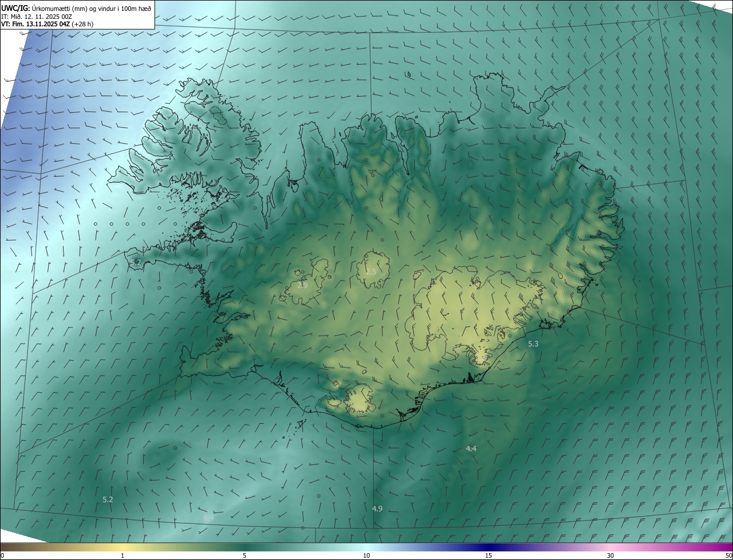The height and width of the screenshot is (560, 733).
Task: Click the 8.4 value label on the map
Action: click(208, 518)
